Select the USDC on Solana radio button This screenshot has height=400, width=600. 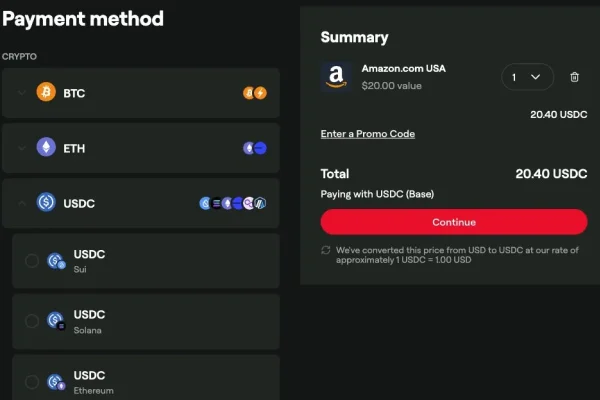pos(31,321)
